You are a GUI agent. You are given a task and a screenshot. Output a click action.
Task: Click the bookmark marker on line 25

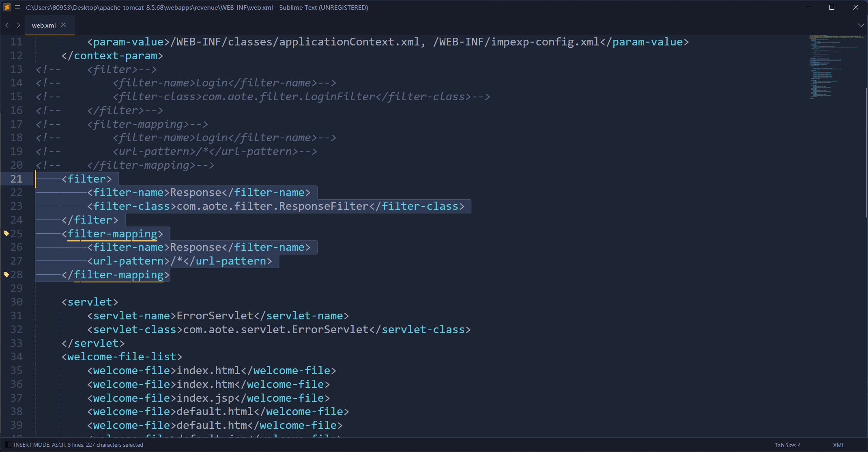coord(6,233)
